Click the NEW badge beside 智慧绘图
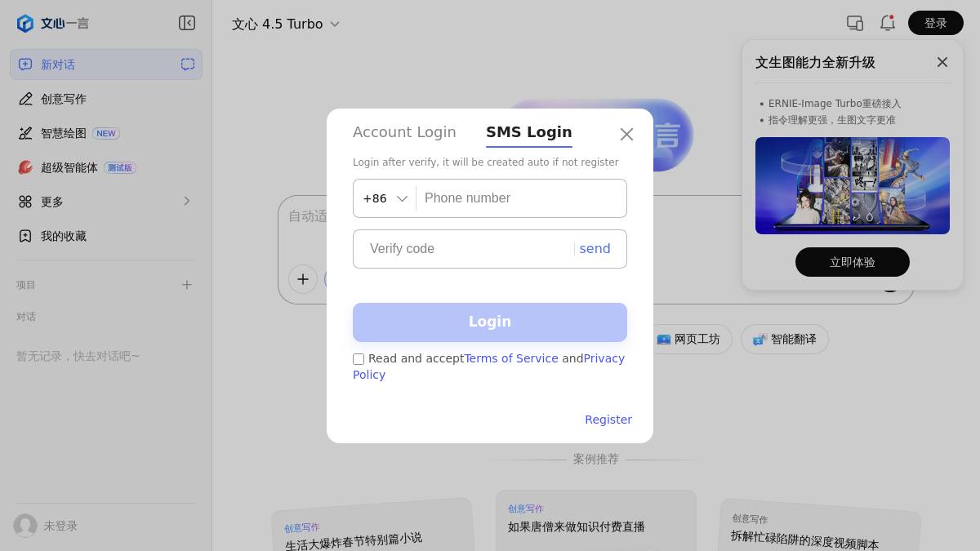Image resolution: width=980 pixels, height=551 pixels. pos(106,133)
